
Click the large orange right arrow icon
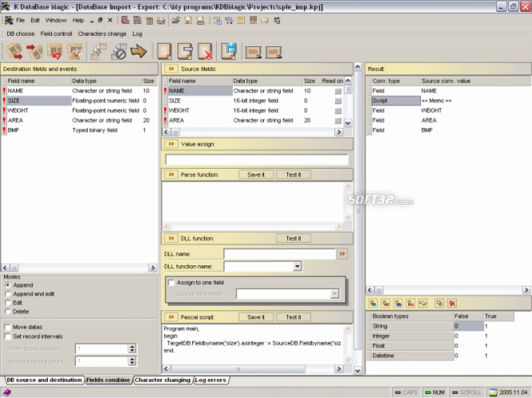click(138, 51)
